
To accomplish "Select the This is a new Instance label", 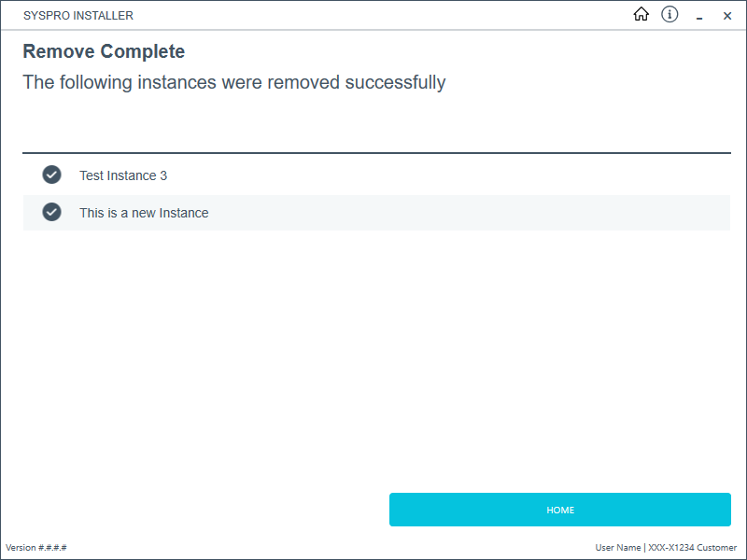I will coord(144,213).
